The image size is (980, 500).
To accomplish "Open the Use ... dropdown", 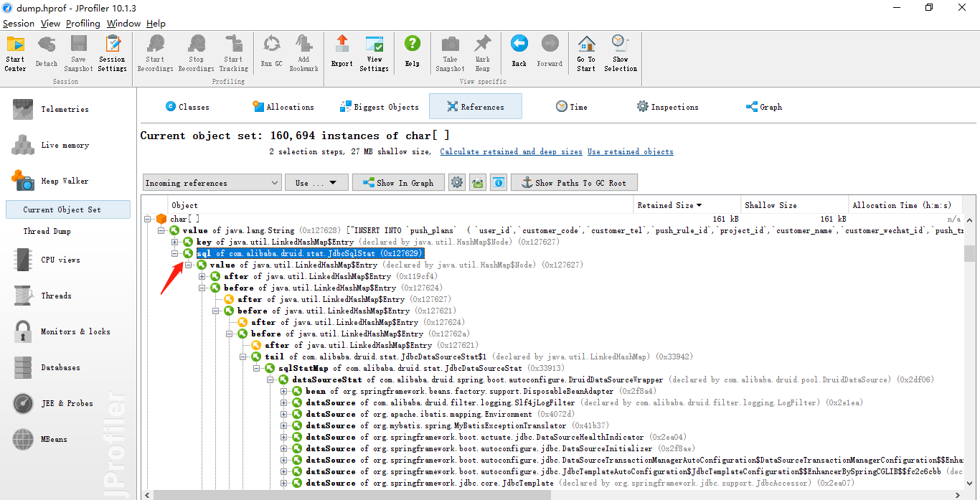I will [x=316, y=182].
